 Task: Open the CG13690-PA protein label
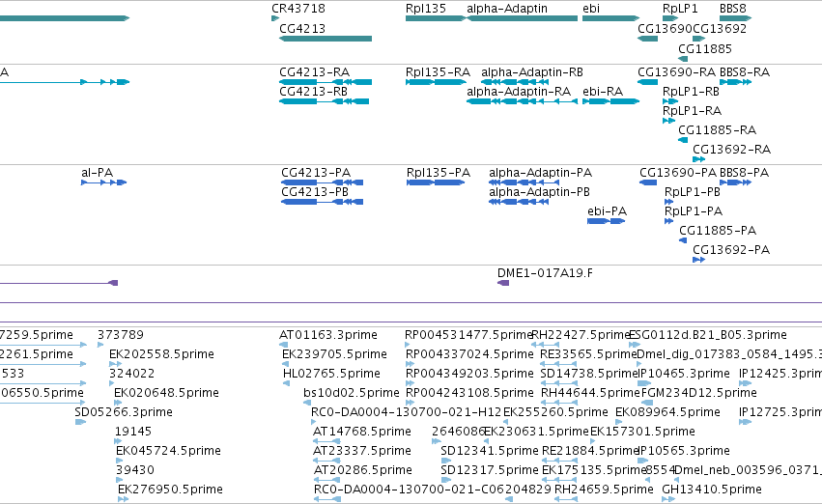point(678,173)
